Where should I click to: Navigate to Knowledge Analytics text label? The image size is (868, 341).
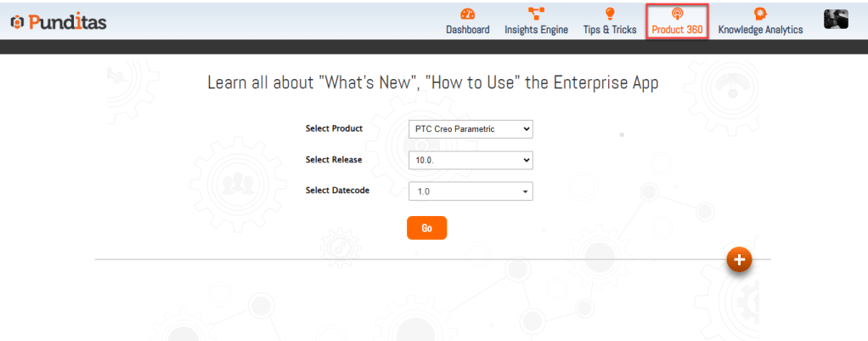coord(760,30)
